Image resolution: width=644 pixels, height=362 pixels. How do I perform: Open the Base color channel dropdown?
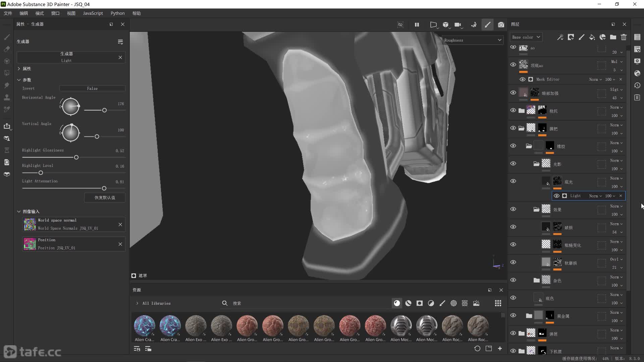pyautogui.click(x=526, y=37)
